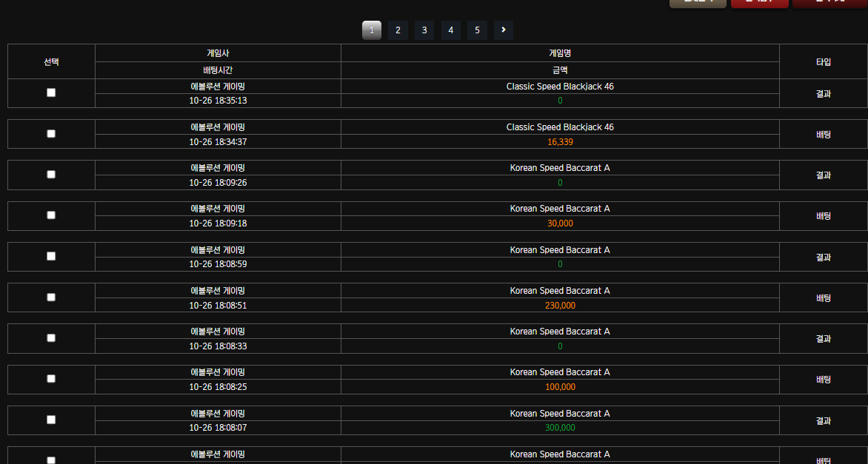
Task: Click the timestamp 10-26 18:08:59
Action: click(218, 264)
